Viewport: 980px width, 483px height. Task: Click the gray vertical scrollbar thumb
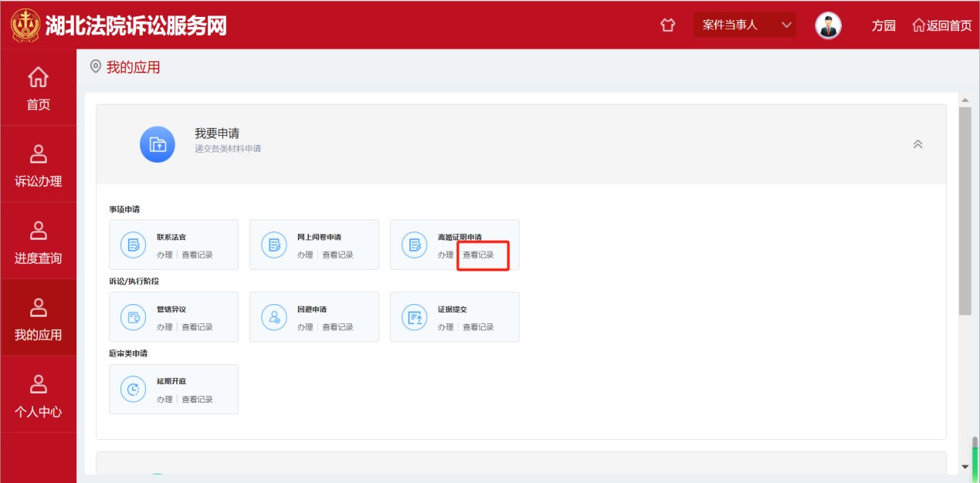[x=965, y=211]
